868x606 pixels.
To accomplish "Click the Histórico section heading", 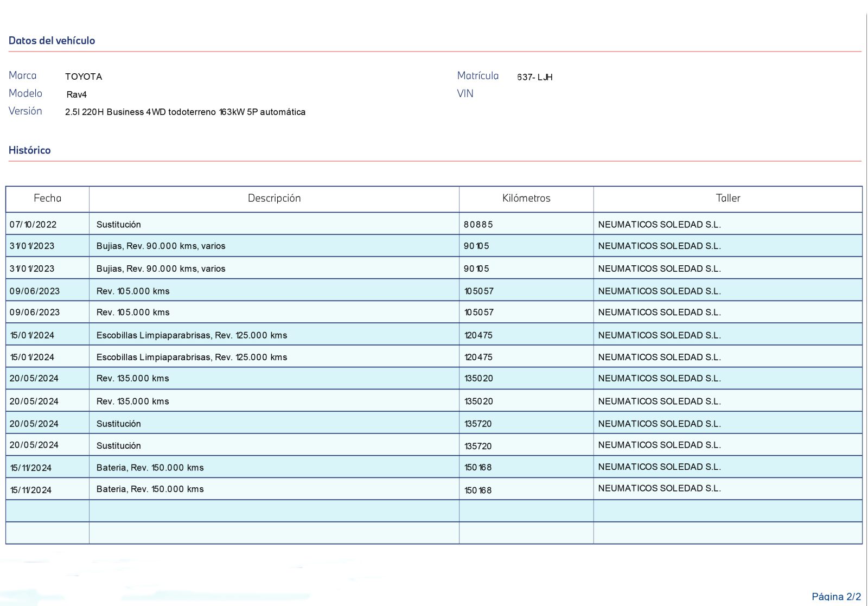I will (29, 150).
